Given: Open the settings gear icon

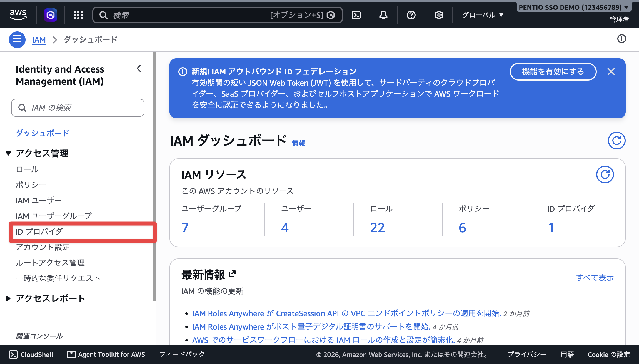Looking at the screenshot, I should (x=439, y=15).
